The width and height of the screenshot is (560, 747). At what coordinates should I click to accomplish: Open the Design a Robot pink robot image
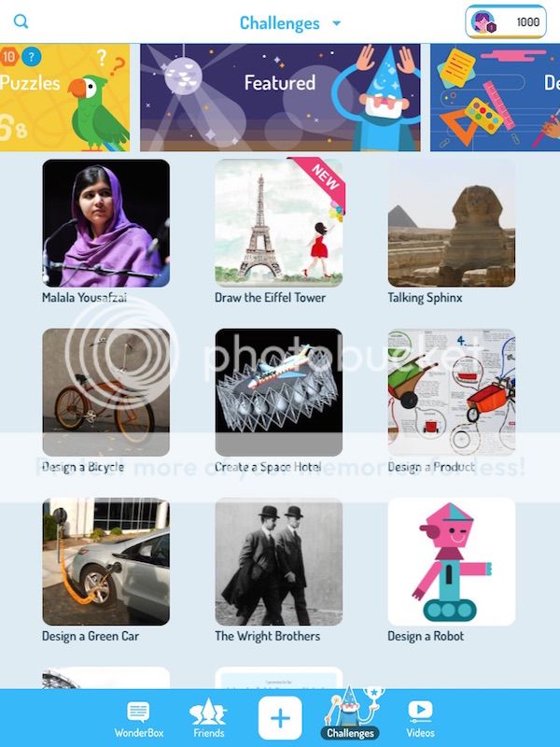(452, 561)
